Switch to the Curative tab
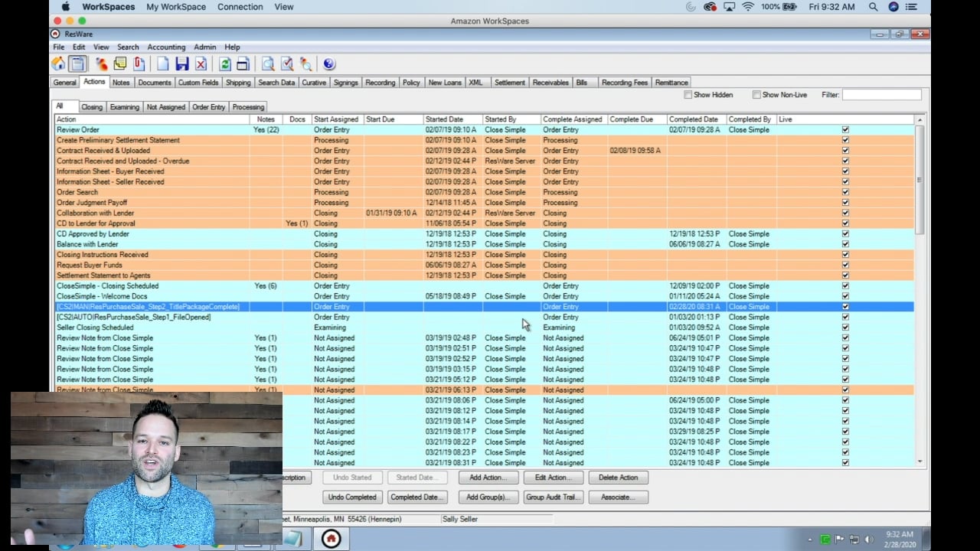This screenshot has height=551, width=980. 314,83
